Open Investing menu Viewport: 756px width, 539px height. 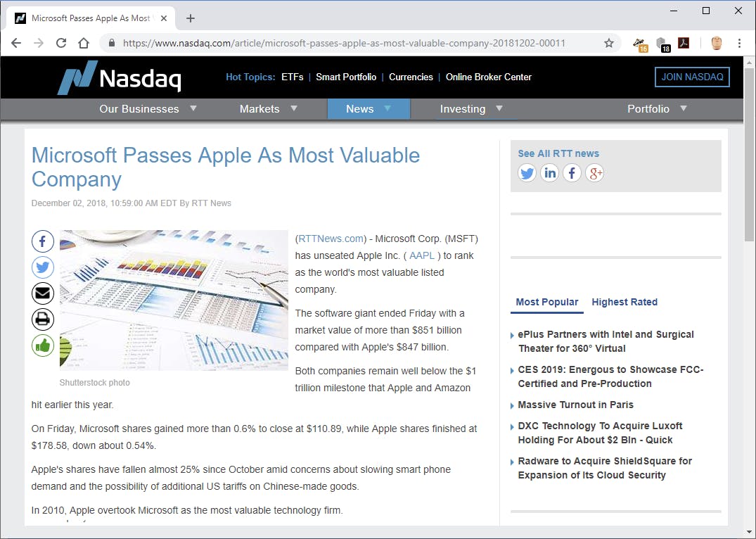463,109
